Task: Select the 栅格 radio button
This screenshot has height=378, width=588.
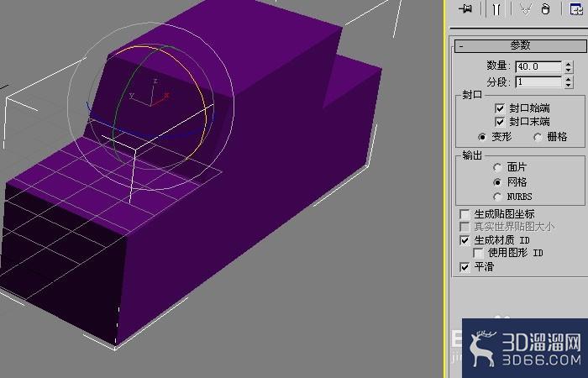Action: 538,137
